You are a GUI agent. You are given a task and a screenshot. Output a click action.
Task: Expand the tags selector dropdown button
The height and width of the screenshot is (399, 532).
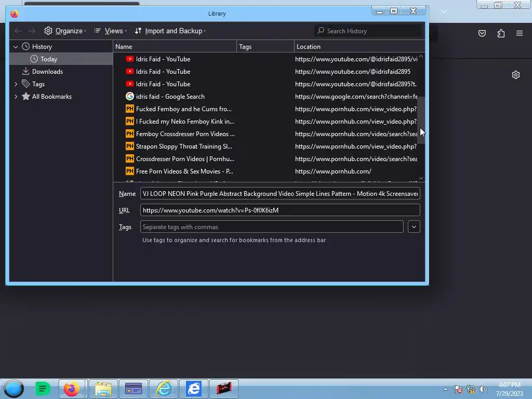point(414,227)
